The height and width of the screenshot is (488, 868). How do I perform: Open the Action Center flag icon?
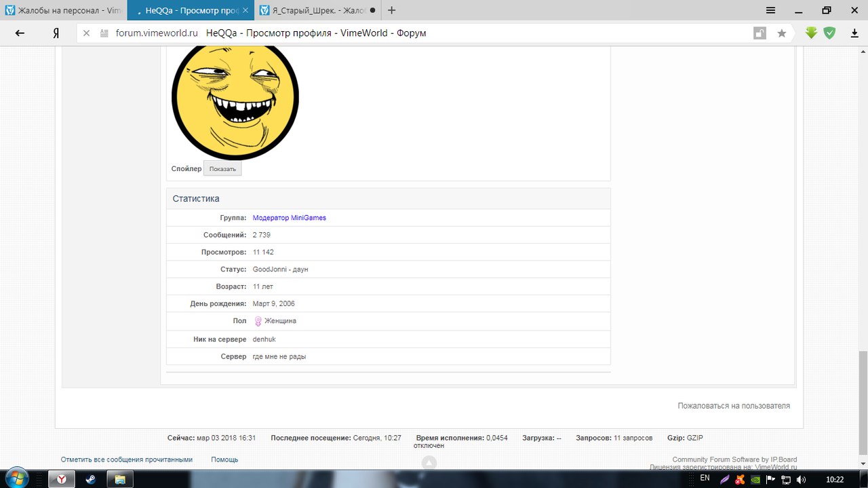click(770, 479)
